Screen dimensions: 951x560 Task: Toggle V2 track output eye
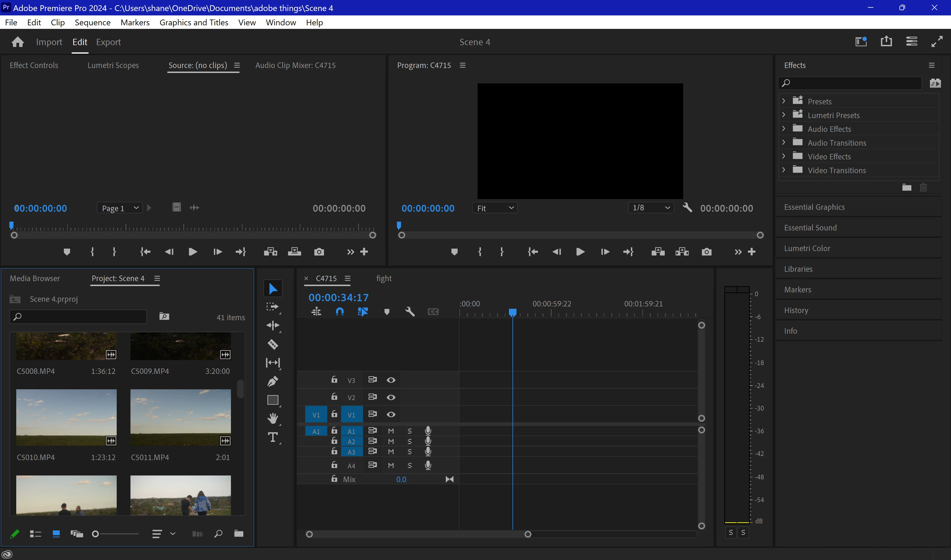point(391,397)
